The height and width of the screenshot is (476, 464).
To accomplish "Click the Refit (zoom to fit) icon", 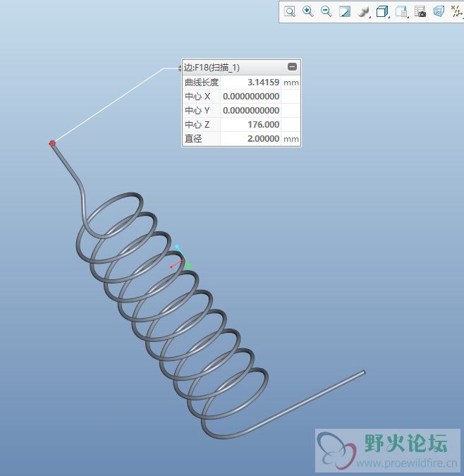I will tap(290, 12).
